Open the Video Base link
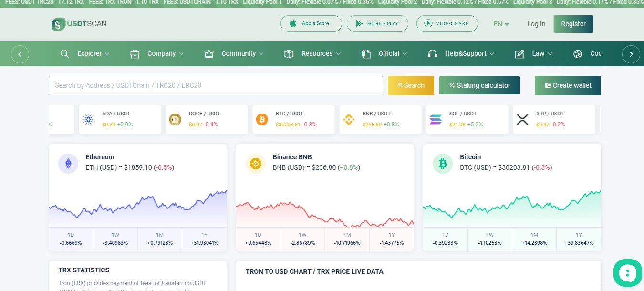 [447, 23]
